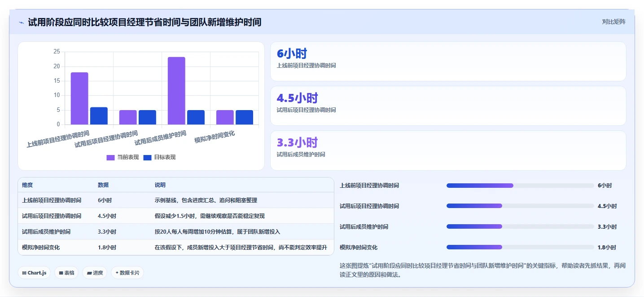Click the progress bar for 上线前项目经理协调时间
644x297 pixels.
(520, 186)
